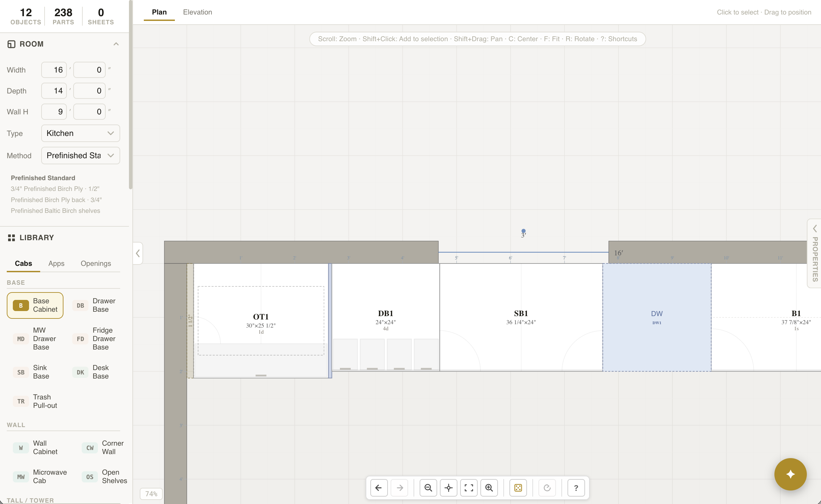Open the Method dropdown

(80, 156)
